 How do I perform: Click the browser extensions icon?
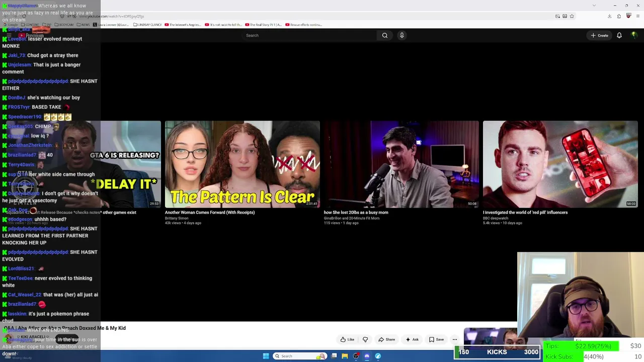pos(619,16)
